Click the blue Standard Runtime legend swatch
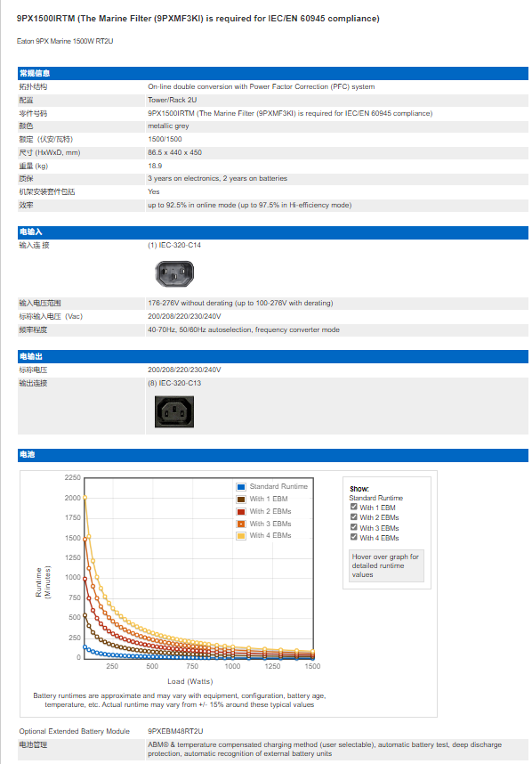Image resolution: width=532 pixels, height=764 pixels. pyautogui.click(x=241, y=487)
